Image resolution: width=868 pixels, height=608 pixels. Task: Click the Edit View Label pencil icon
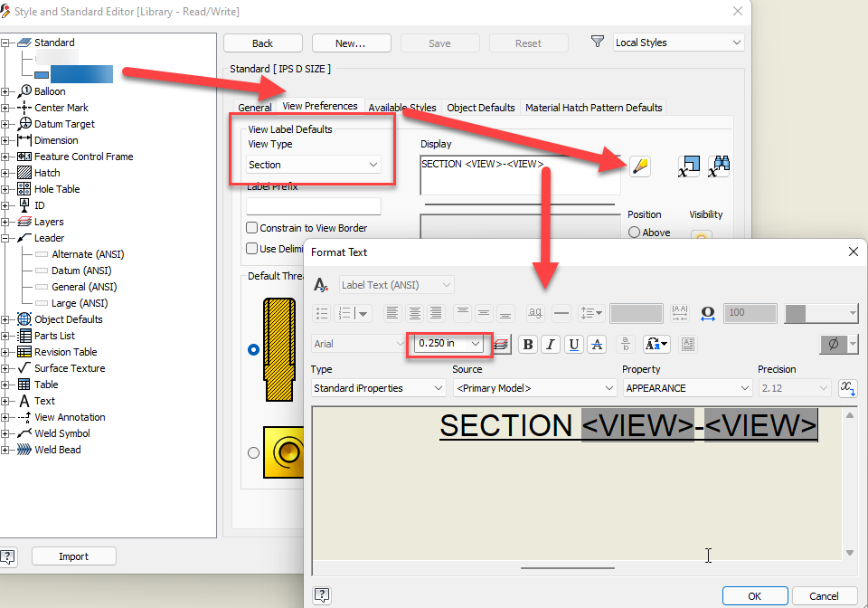tap(640, 166)
